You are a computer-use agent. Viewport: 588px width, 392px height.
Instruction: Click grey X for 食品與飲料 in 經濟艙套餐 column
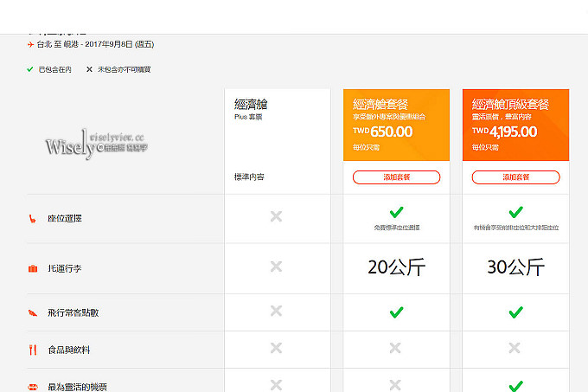tap(395, 348)
